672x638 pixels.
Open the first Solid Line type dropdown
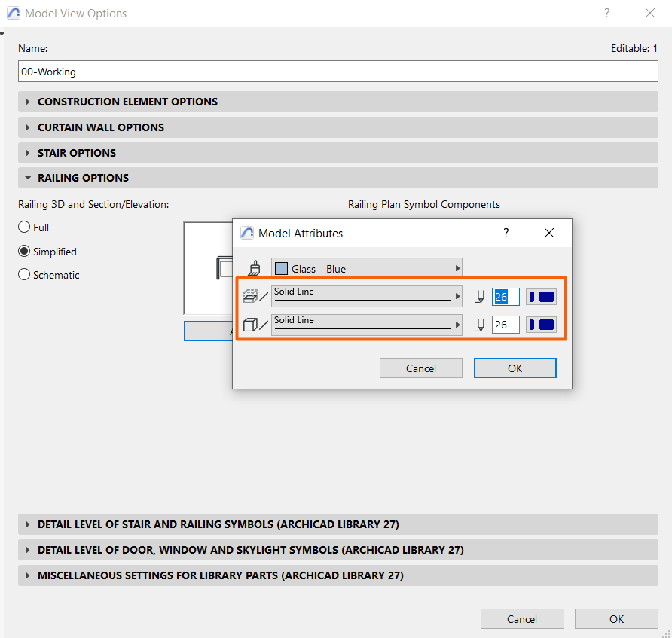[366, 297]
